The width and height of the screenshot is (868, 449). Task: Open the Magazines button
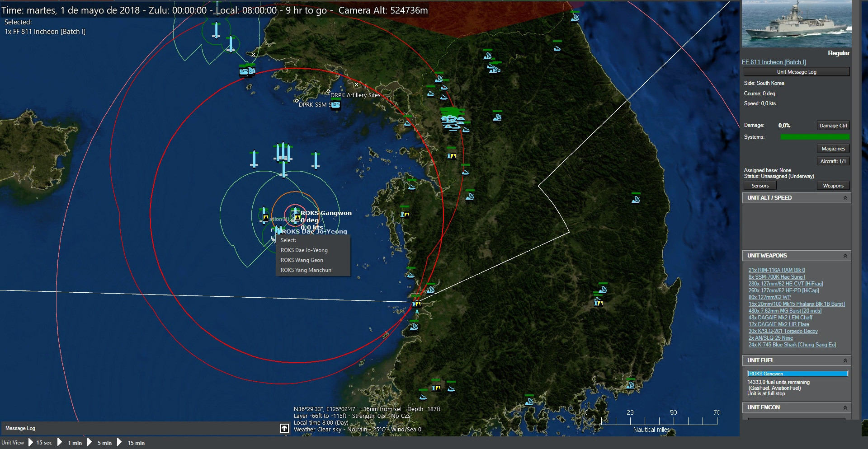click(x=833, y=149)
